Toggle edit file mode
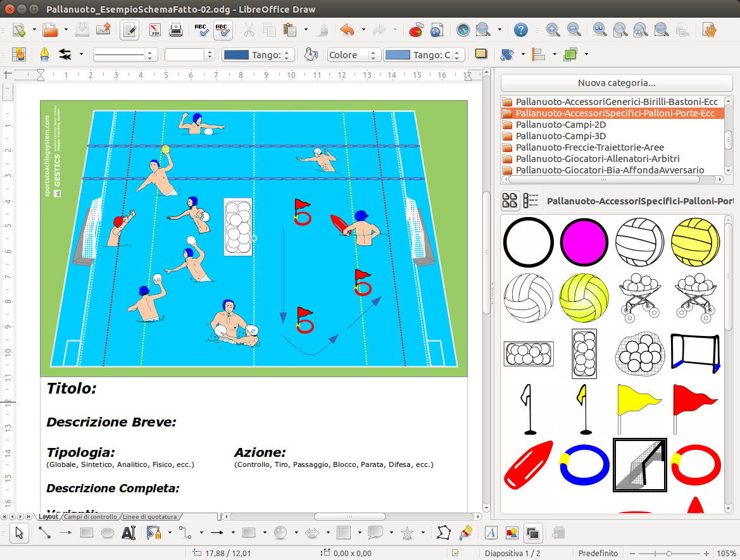This screenshot has width=740, height=560. pyautogui.click(x=130, y=30)
